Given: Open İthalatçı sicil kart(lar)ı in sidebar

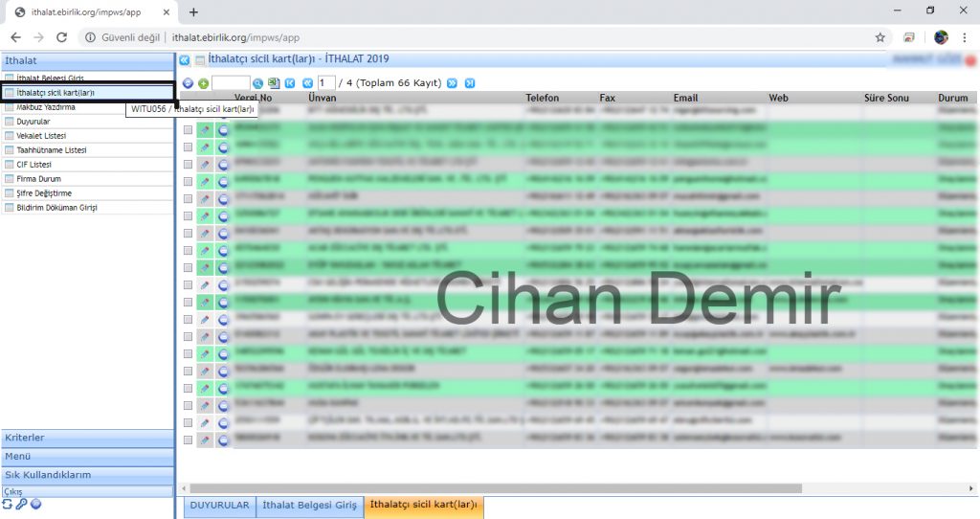Looking at the screenshot, I should (x=87, y=93).
